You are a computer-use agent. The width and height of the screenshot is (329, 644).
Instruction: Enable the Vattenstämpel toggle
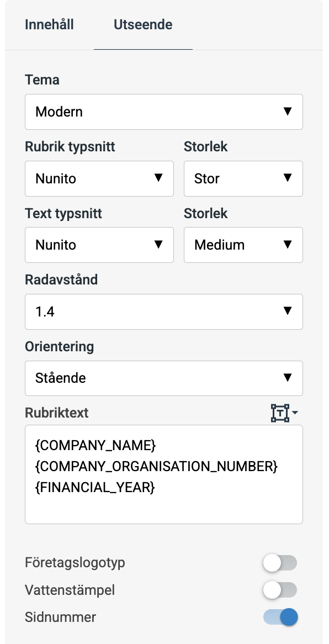click(280, 590)
